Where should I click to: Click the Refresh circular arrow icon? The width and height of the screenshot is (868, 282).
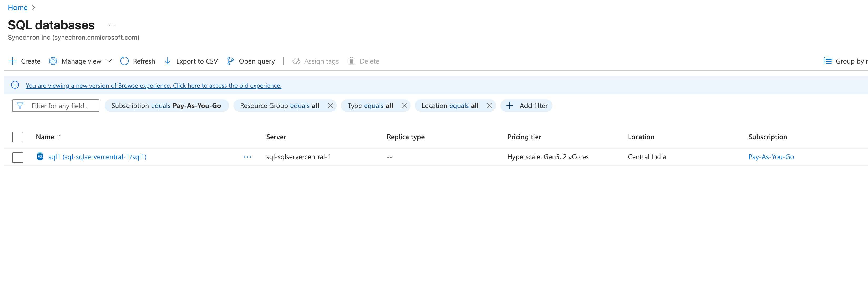124,61
